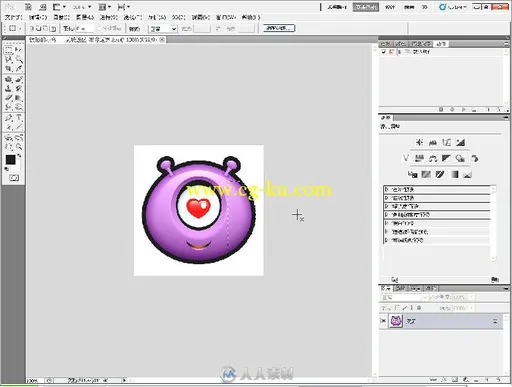
Task: Select the Lasso tool
Action: [9, 59]
